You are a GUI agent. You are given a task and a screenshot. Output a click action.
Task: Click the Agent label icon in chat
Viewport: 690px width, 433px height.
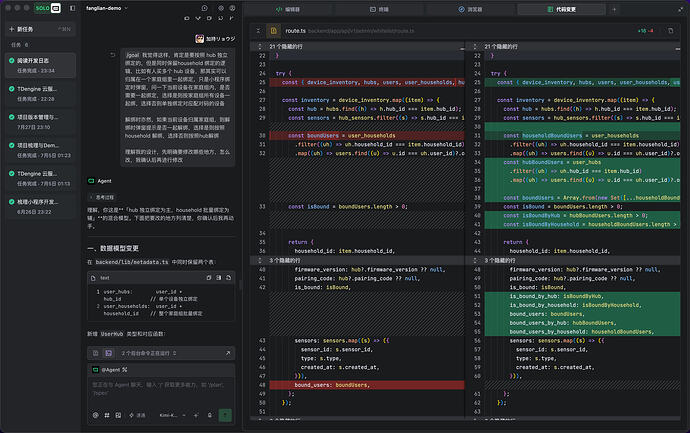(92, 181)
